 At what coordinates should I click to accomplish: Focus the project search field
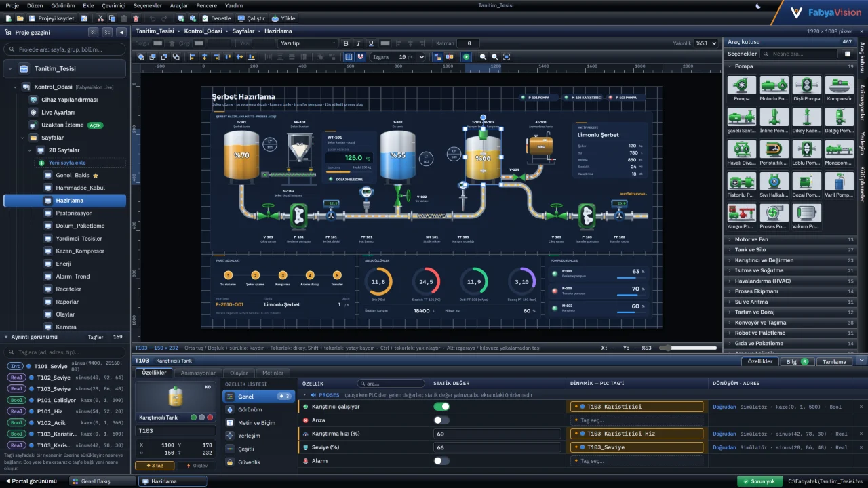click(x=64, y=49)
